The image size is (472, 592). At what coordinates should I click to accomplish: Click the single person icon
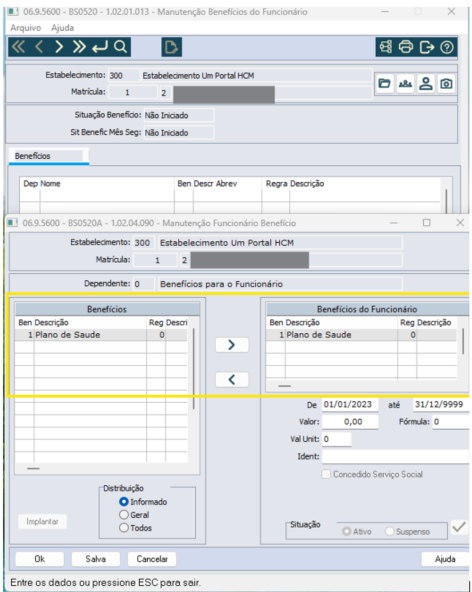[x=426, y=83]
